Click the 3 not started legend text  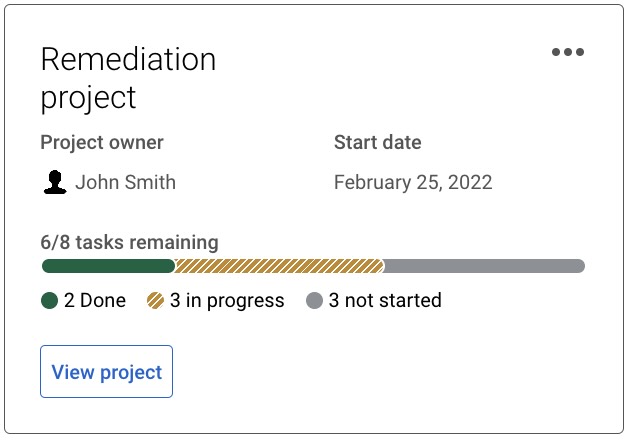point(385,300)
